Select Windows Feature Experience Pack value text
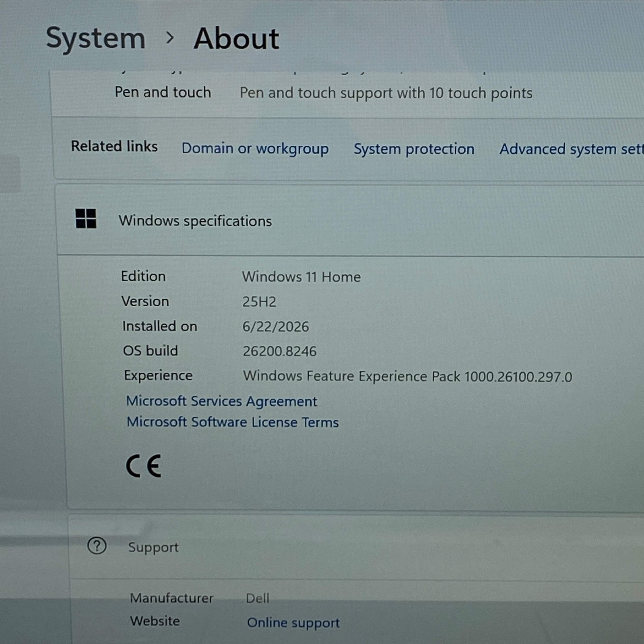Viewport: 644px width, 644px height. pos(408,376)
